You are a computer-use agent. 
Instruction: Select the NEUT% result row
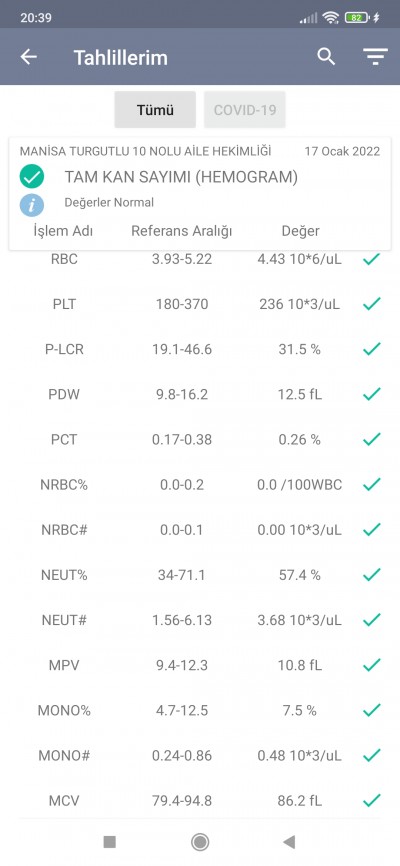point(200,575)
